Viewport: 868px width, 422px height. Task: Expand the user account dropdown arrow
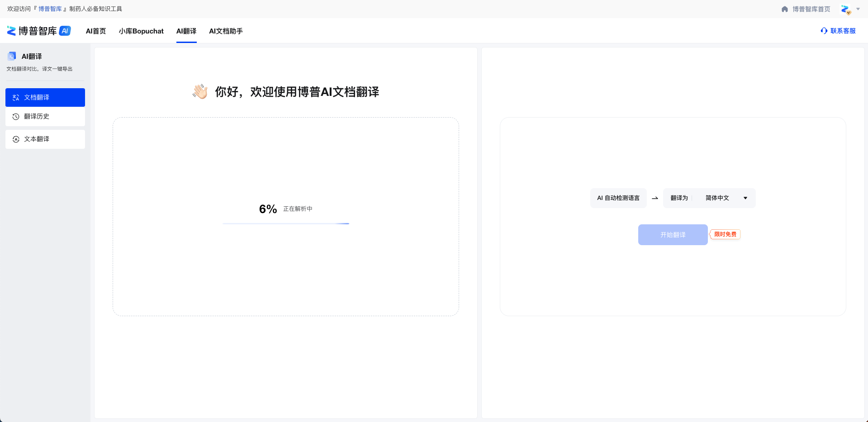pyautogui.click(x=858, y=9)
